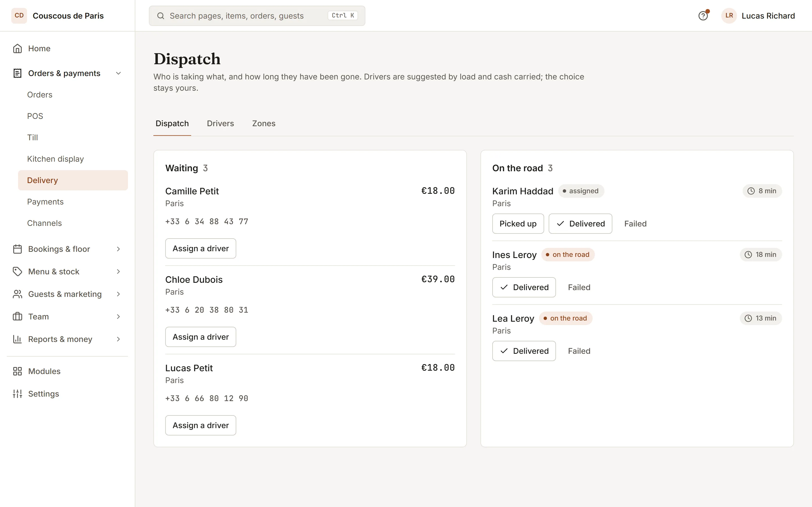Viewport: 812px width, 507px height.
Task: Expand the Guests & marketing section
Action: [118, 294]
